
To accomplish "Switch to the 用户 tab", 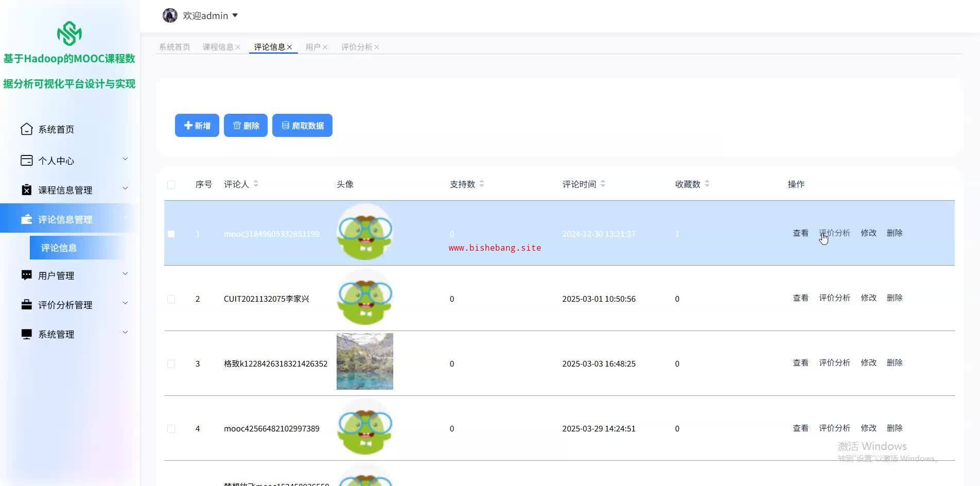I will click(313, 47).
